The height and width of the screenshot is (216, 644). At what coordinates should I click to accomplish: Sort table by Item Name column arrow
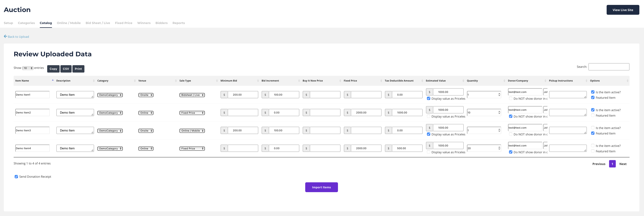click(53, 80)
